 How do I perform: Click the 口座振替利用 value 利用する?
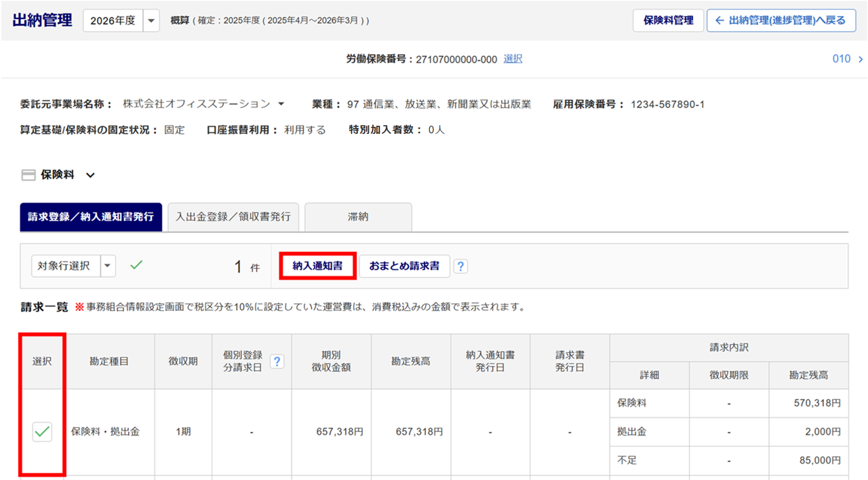point(305,130)
